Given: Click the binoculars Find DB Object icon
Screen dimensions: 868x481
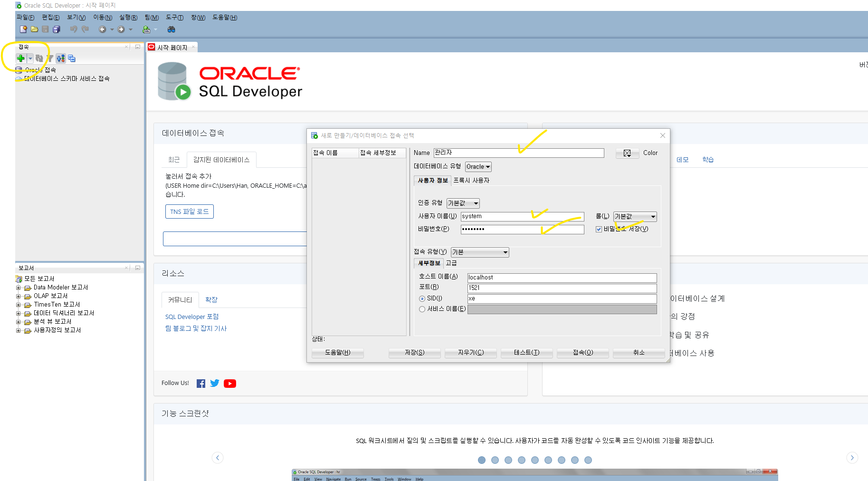Looking at the screenshot, I should [171, 29].
